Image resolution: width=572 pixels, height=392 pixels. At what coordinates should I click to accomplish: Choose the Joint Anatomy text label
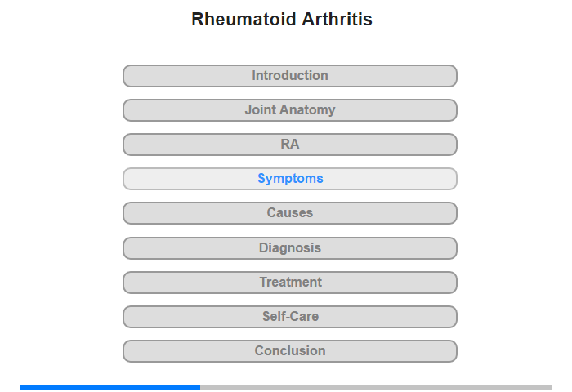pos(290,109)
